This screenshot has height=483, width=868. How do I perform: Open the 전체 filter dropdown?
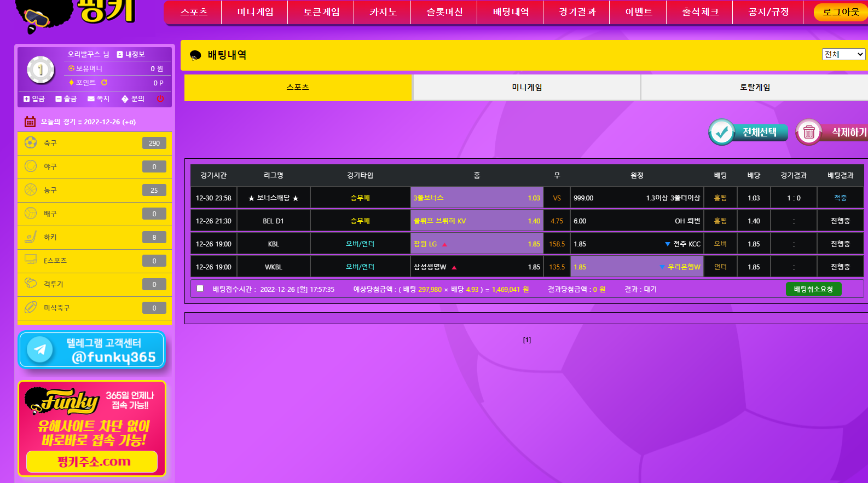pos(843,54)
